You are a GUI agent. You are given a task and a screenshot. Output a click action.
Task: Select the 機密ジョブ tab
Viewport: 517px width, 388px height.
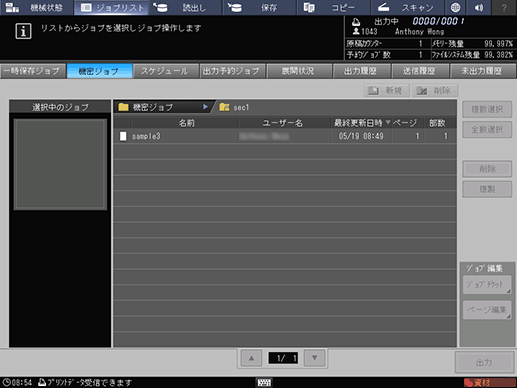point(99,71)
